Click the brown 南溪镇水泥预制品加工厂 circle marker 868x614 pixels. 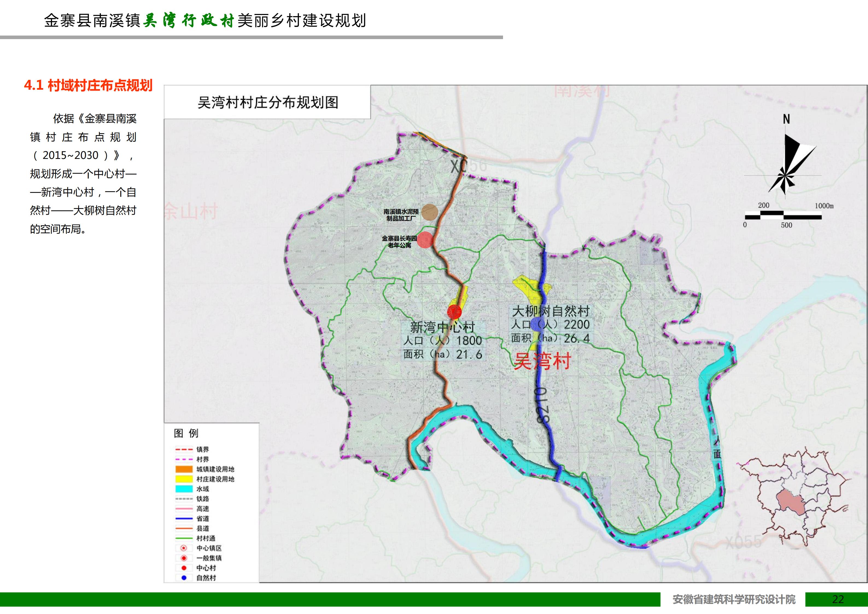[x=429, y=212]
